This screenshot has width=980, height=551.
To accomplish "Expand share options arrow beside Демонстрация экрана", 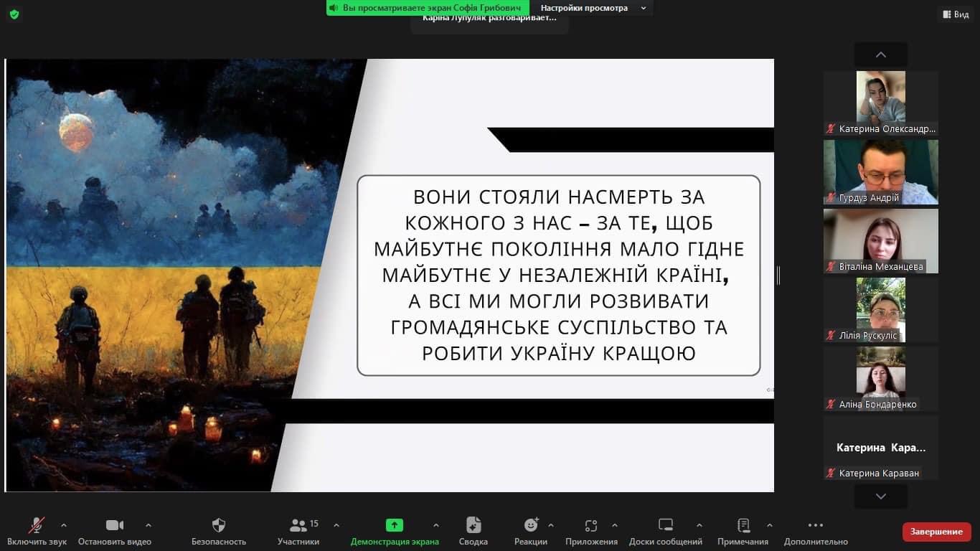I will [x=435, y=525].
